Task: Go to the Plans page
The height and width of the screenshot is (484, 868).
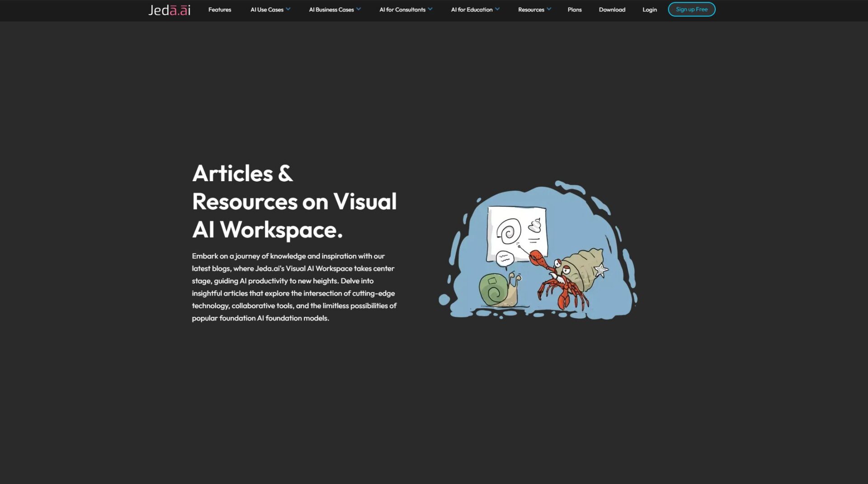Action: 574,9
